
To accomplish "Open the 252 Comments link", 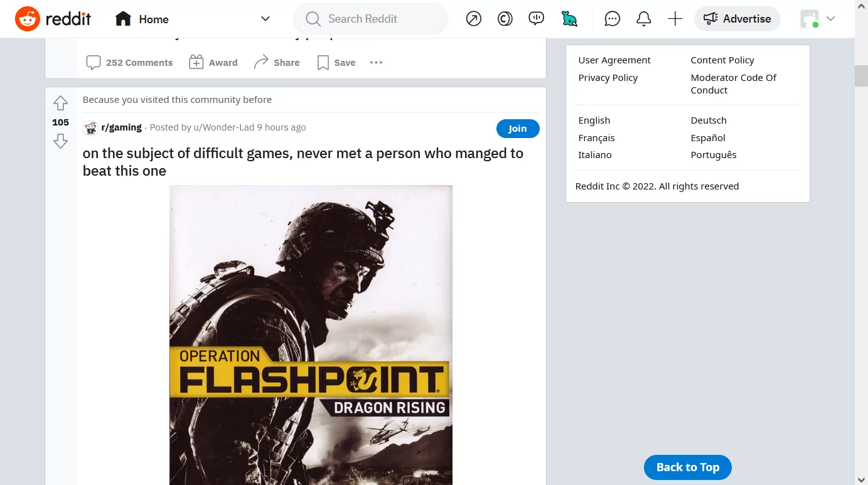I will point(129,63).
